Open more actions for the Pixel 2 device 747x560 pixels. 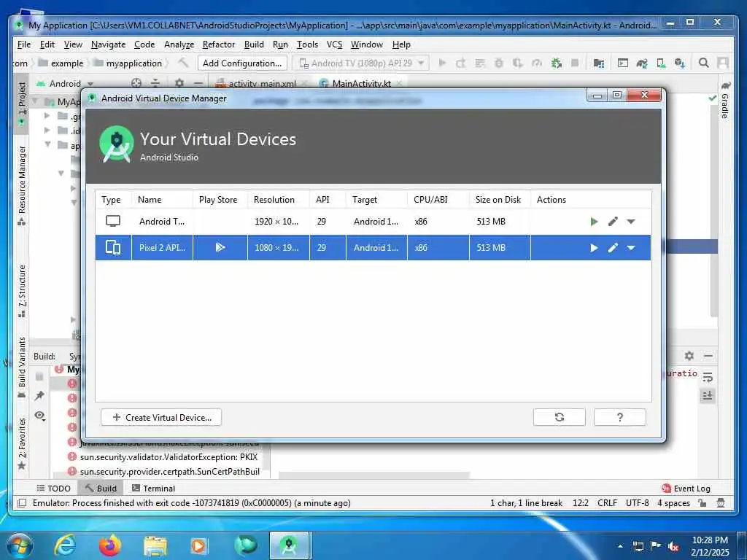631,248
